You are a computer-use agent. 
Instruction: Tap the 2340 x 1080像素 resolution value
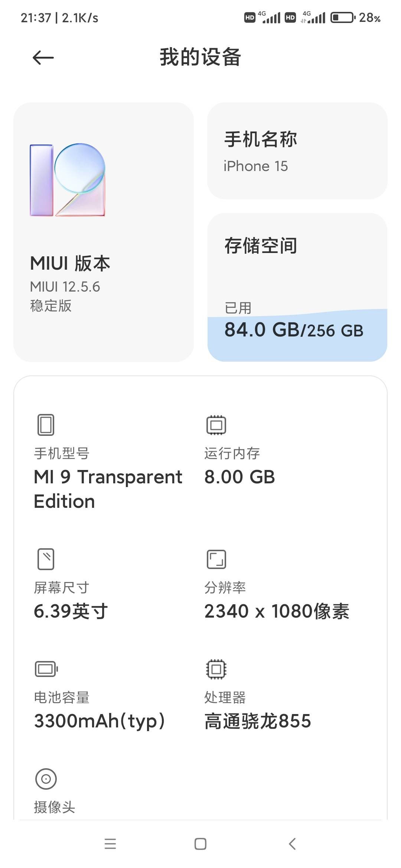click(x=277, y=611)
